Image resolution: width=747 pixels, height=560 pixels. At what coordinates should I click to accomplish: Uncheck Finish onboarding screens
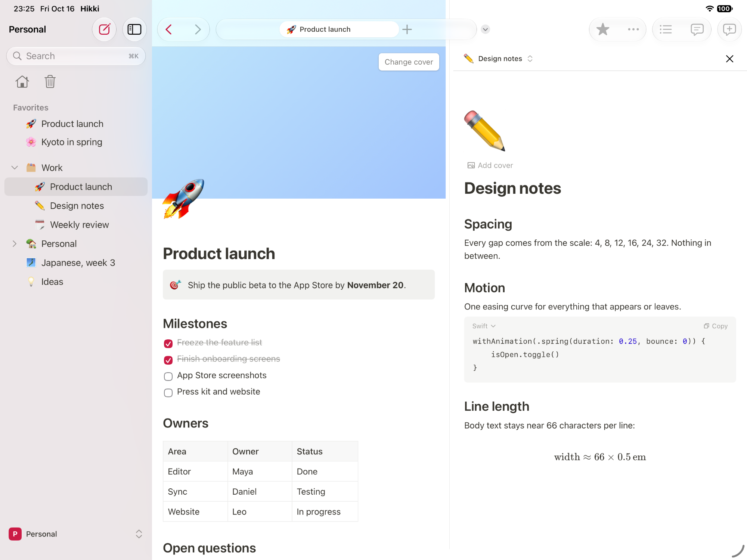pyautogui.click(x=168, y=360)
